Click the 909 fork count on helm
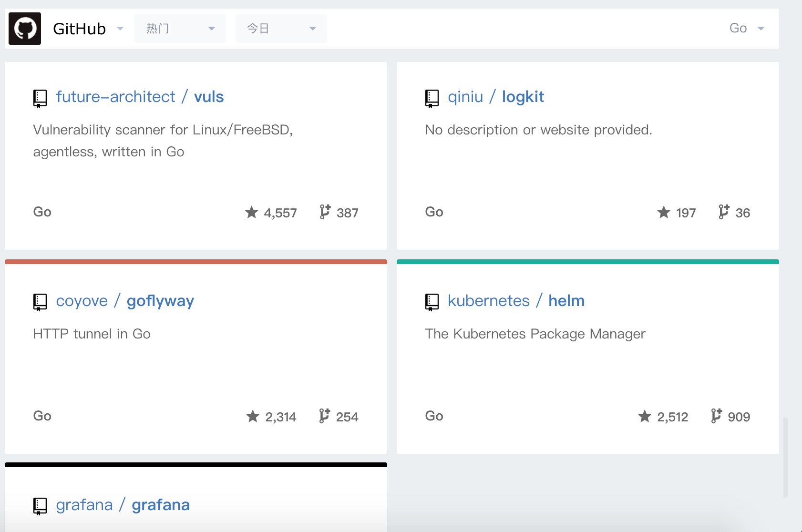The height and width of the screenshot is (532, 802). click(x=739, y=417)
